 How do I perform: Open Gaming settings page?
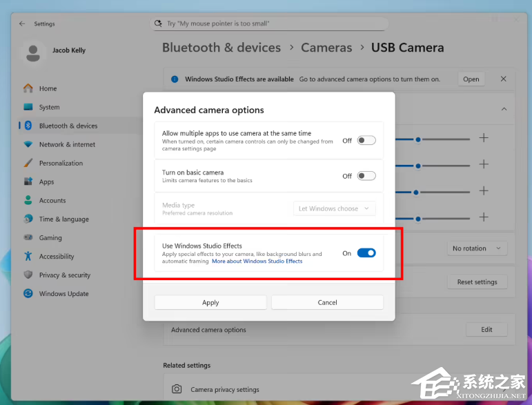[x=81, y=237]
